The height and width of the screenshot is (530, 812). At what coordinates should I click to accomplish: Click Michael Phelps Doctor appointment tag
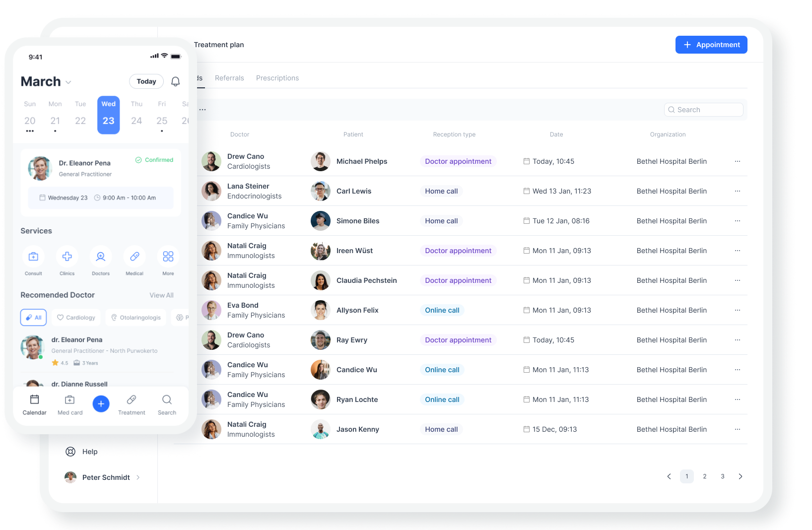(x=458, y=161)
